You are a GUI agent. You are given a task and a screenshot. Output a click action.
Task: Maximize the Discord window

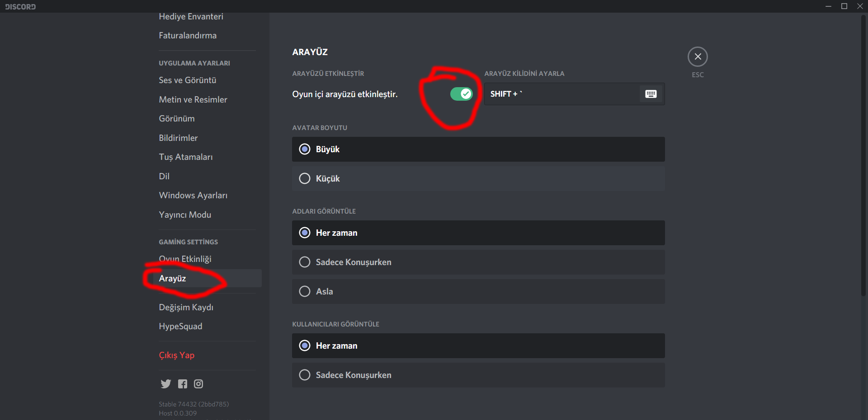[844, 6]
